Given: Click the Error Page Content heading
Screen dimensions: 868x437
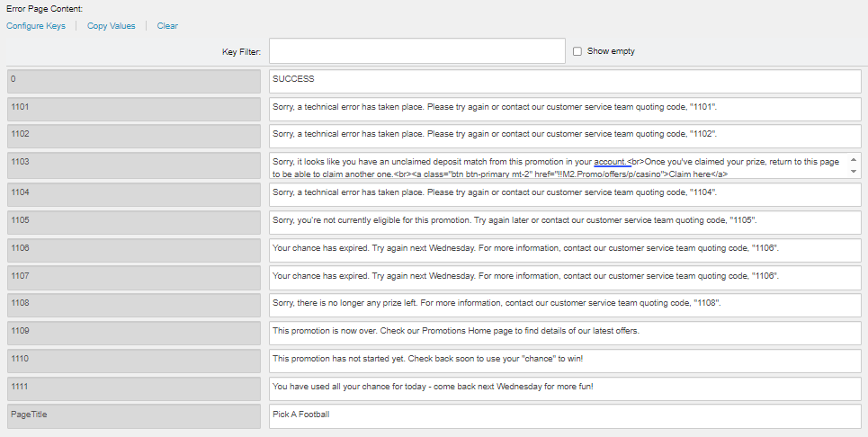Looking at the screenshot, I should pos(44,9).
